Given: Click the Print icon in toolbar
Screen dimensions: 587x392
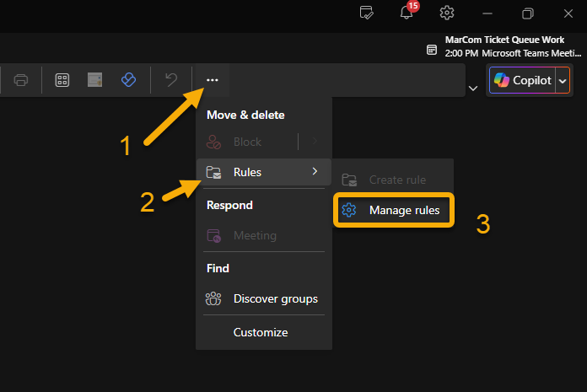Looking at the screenshot, I should [x=21, y=80].
